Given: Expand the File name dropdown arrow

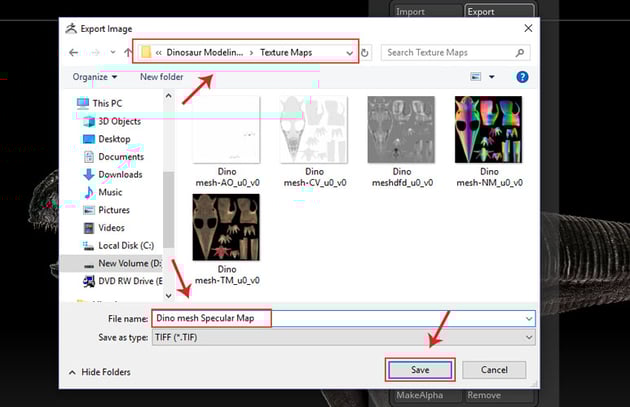Looking at the screenshot, I should click(529, 319).
